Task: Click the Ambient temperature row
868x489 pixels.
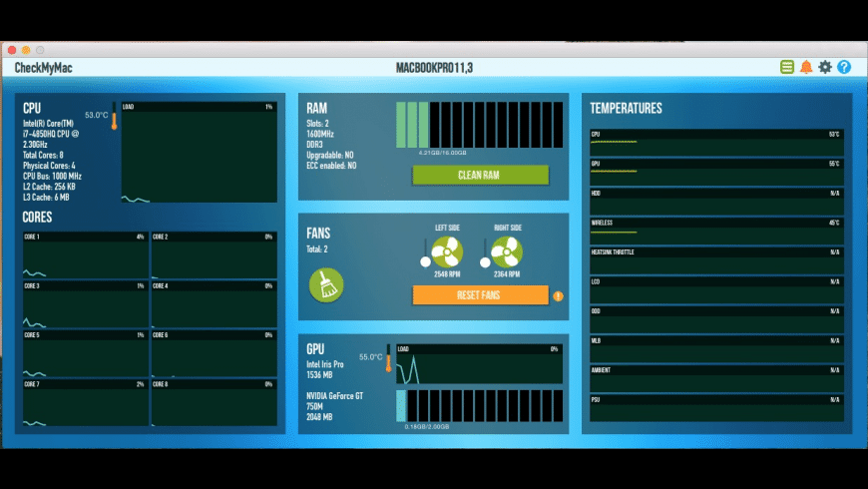Action: (x=716, y=378)
